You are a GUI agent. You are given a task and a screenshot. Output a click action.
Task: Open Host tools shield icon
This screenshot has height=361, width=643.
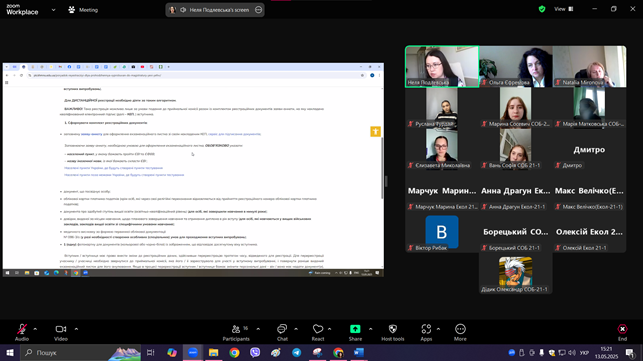coord(393,329)
